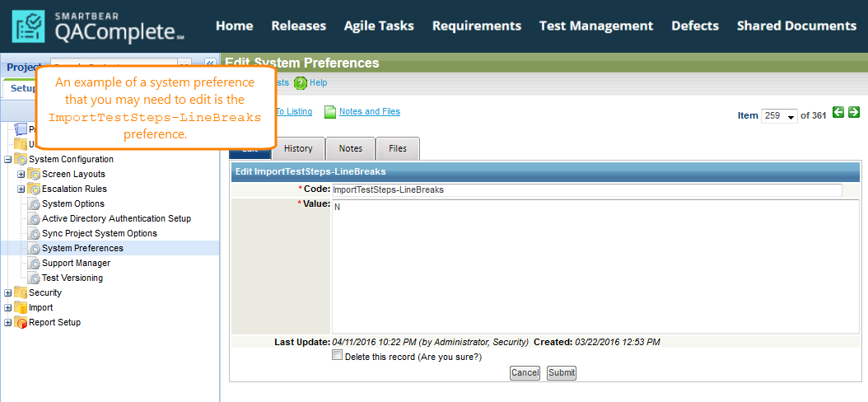Image resolution: width=868 pixels, height=402 pixels.
Task: Click the Escalation Rules folder icon
Action: [34, 189]
